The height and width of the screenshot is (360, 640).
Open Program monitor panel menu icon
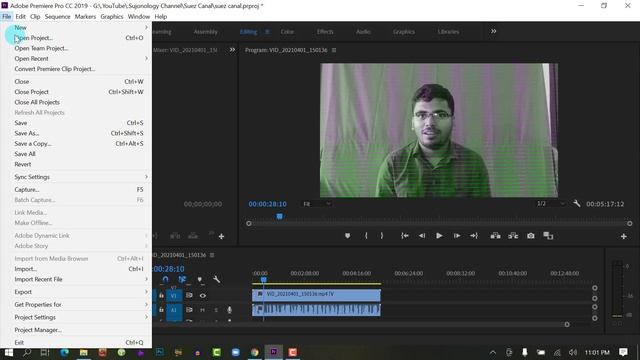click(334, 50)
